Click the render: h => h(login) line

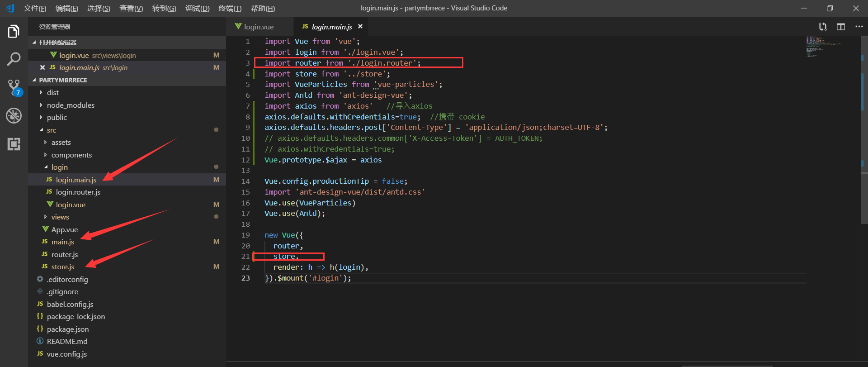click(x=321, y=267)
